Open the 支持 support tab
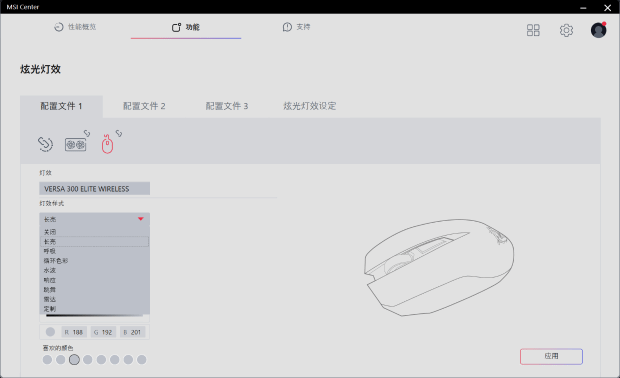 (x=297, y=27)
